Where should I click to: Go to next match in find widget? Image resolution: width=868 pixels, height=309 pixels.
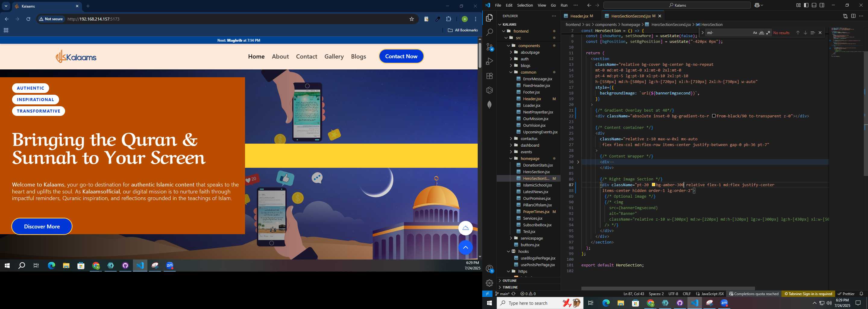805,33
